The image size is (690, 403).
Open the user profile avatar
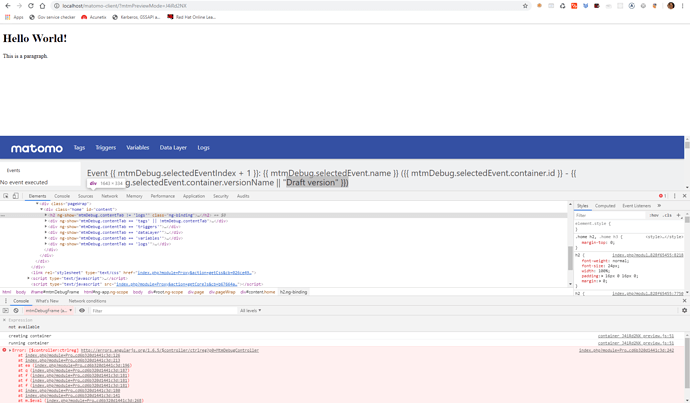coord(671,6)
